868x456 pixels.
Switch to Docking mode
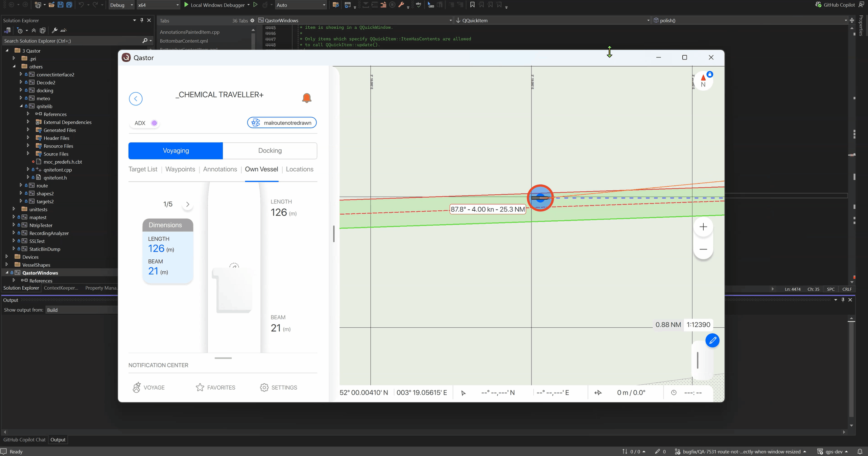(x=270, y=151)
